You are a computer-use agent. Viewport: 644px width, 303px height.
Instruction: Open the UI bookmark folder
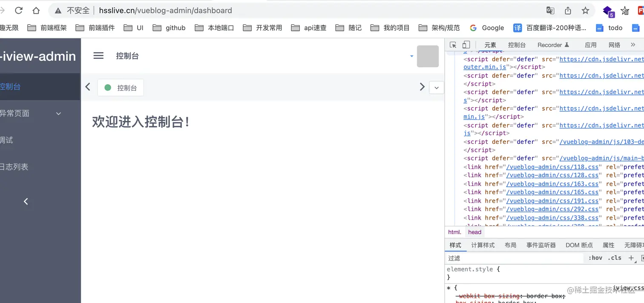pos(134,28)
